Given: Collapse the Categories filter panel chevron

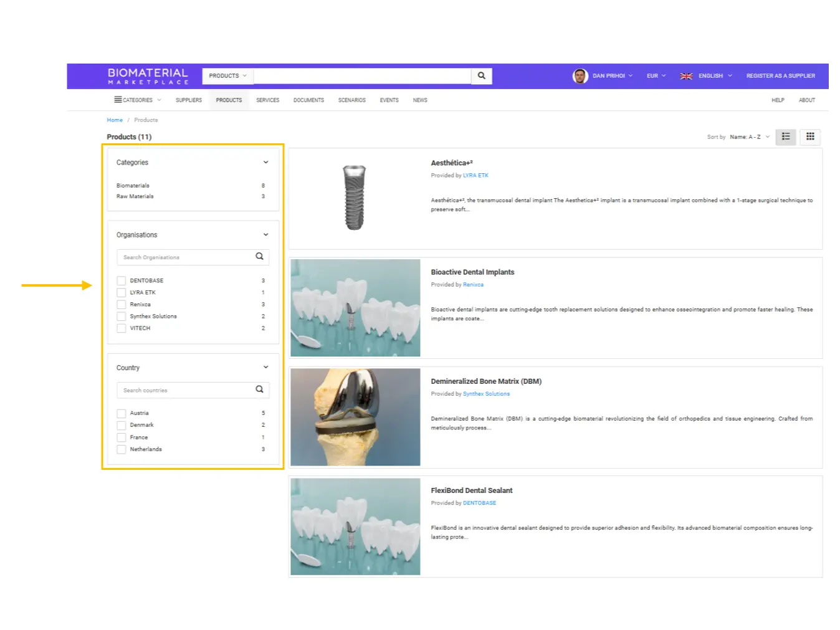Looking at the screenshot, I should point(265,163).
